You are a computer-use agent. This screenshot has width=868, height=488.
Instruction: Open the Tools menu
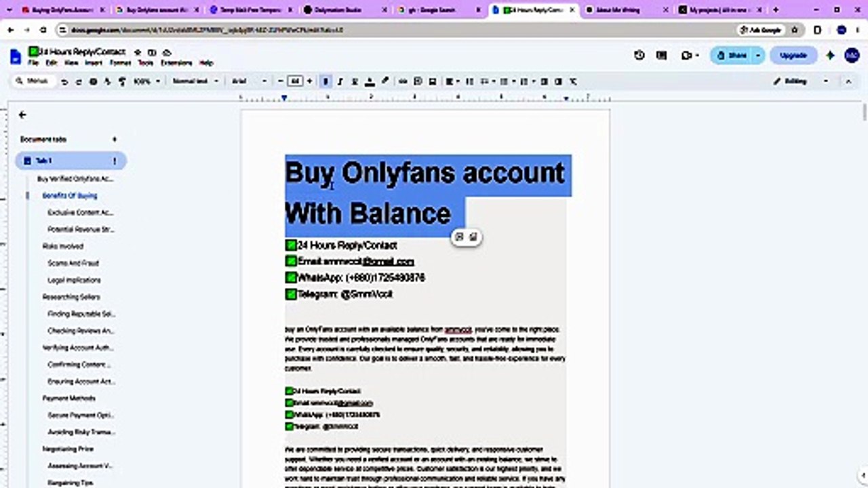coord(146,63)
